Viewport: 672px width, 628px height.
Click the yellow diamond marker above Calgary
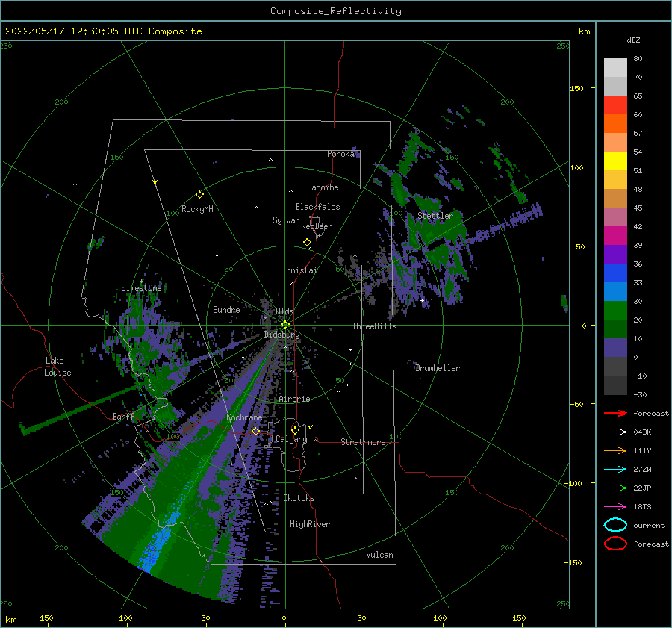pos(295,430)
